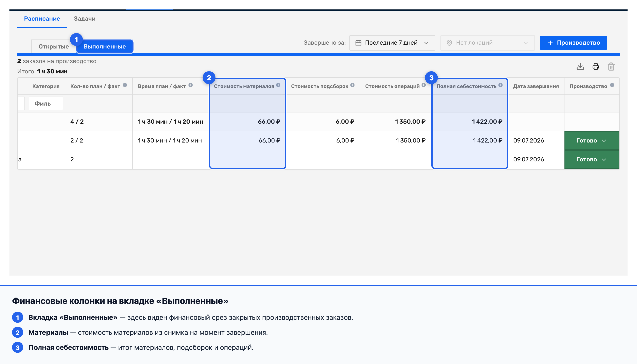Viewport: 637px width, 364px height.
Task: Click '66,00 ₽' in the 2 / 2 row
Action: click(x=270, y=141)
